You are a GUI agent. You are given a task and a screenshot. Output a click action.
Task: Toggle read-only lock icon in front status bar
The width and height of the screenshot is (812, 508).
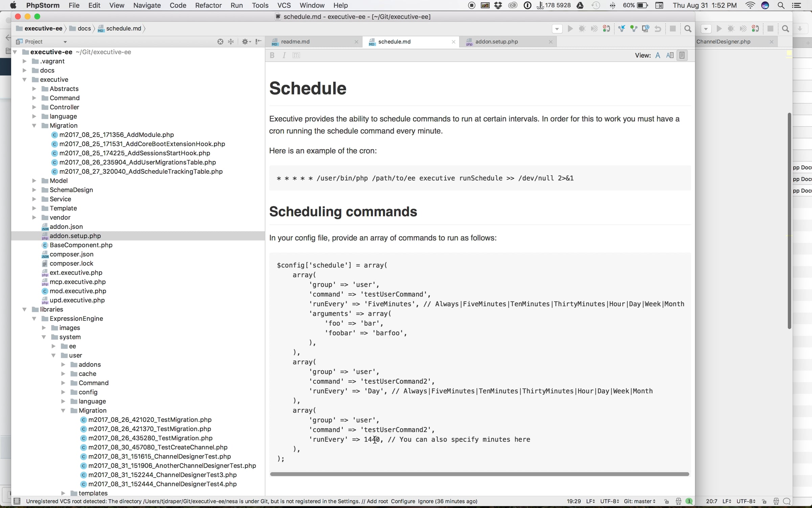667,501
